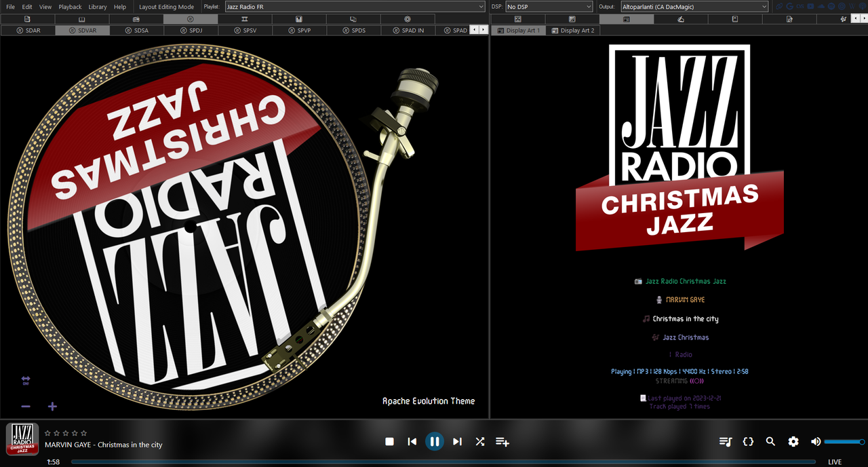868x467 pixels.
Task: Select the radio icon tab
Action: [x=136, y=19]
